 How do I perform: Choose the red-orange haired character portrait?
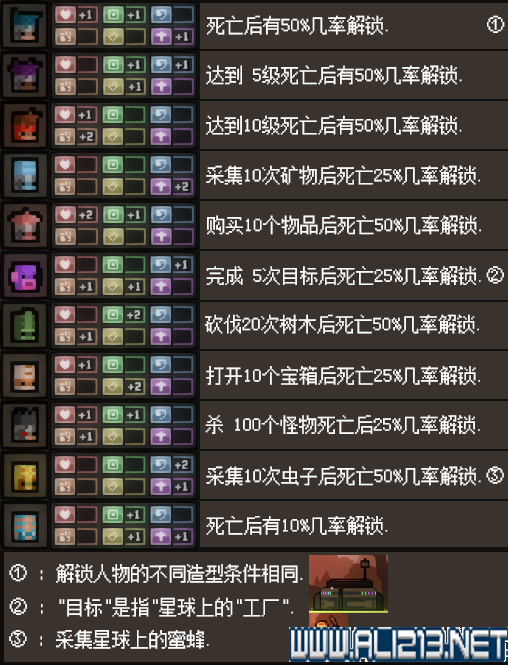click(x=25, y=126)
